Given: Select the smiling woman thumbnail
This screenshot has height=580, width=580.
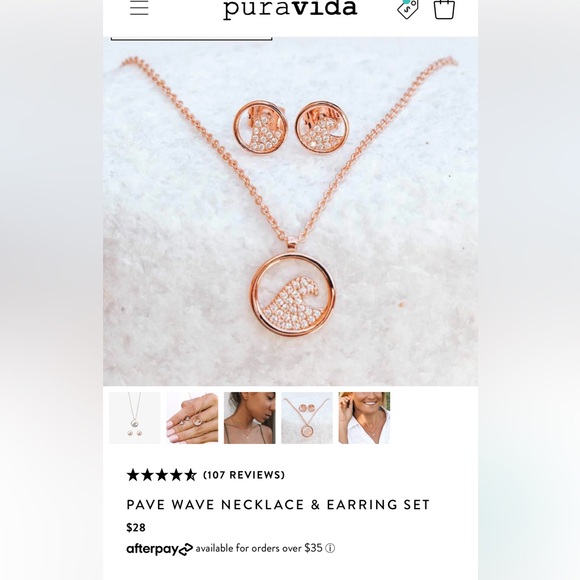Looking at the screenshot, I should (x=364, y=418).
